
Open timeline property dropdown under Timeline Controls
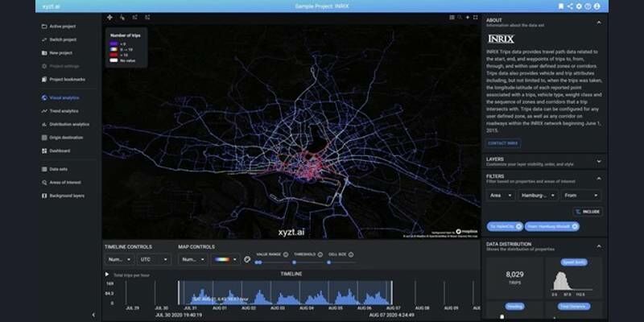coord(119,259)
